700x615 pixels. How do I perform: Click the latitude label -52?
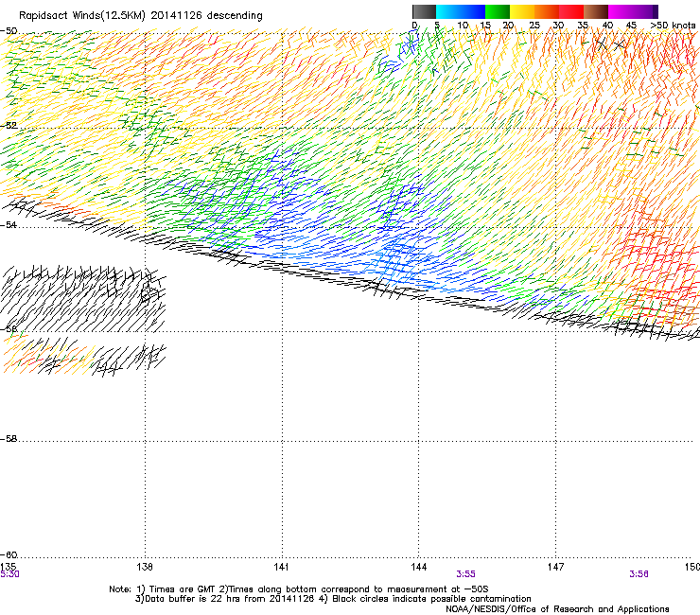tap(9, 126)
